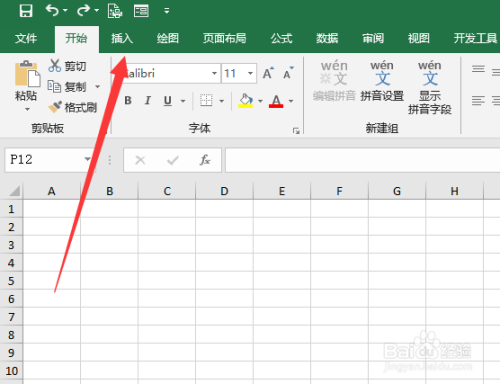Toggle Italic formatting
This screenshot has height=384, width=500.
pyautogui.click(x=148, y=100)
